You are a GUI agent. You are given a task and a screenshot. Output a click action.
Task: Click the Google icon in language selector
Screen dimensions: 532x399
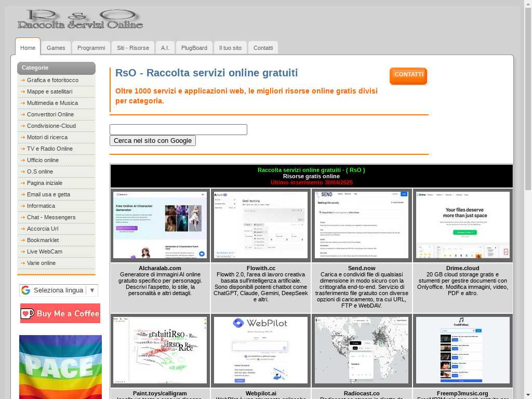(26, 290)
